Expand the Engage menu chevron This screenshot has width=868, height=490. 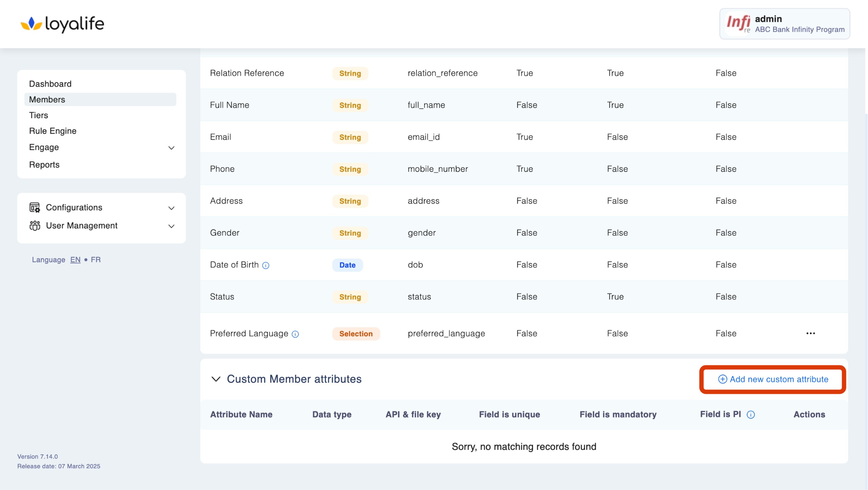click(171, 148)
